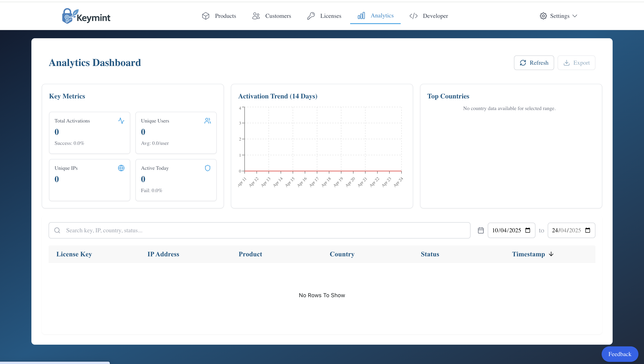Open the Feedback button
This screenshot has height=364, width=644.
(619, 354)
